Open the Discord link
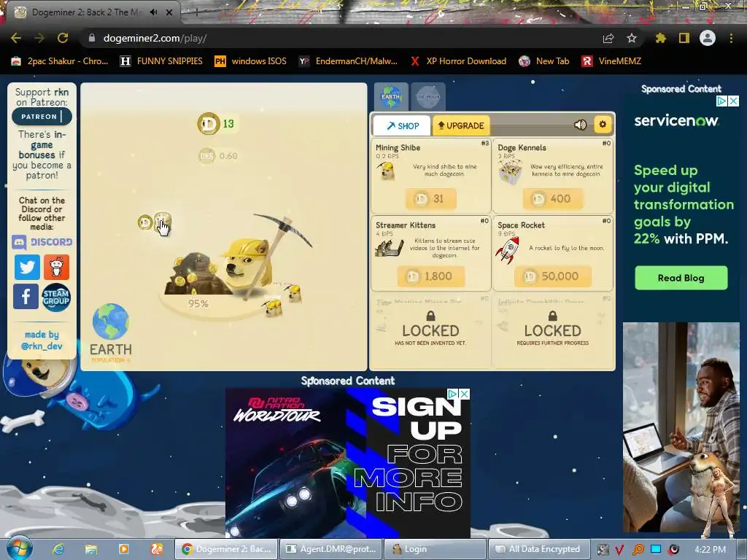 (x=42, y=242)
